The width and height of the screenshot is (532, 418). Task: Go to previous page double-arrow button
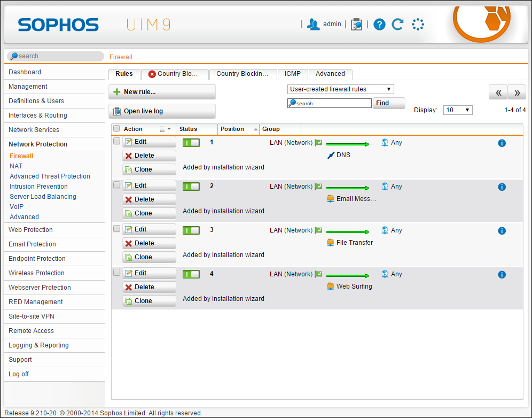(498, 92)
